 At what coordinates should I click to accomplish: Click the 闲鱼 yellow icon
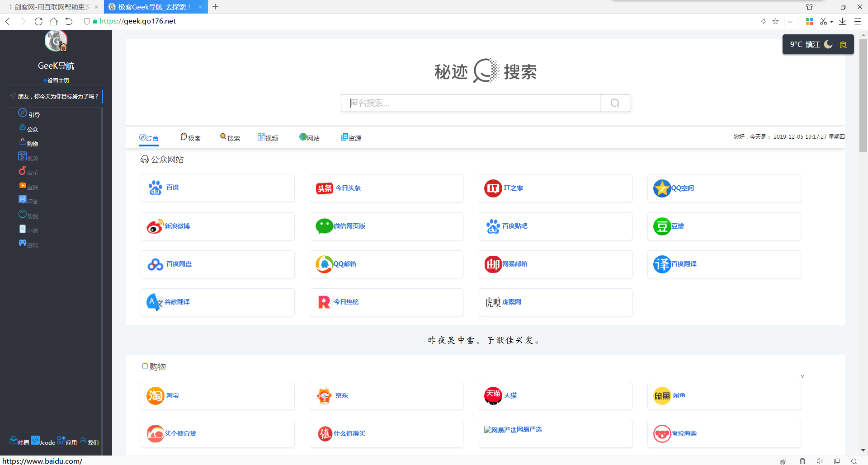(x=662, y=396)
